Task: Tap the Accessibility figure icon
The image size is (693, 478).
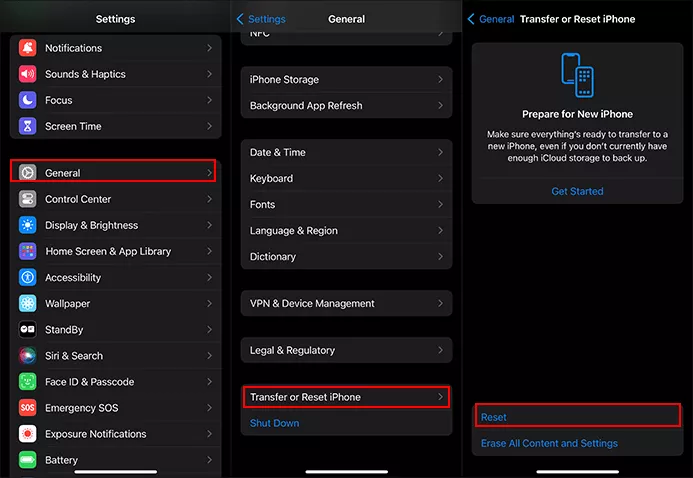Action: pos(27,277)
